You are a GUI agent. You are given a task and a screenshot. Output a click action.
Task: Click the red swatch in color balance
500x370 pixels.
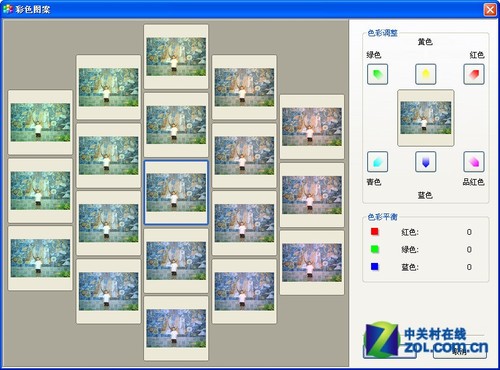[375, 232]
